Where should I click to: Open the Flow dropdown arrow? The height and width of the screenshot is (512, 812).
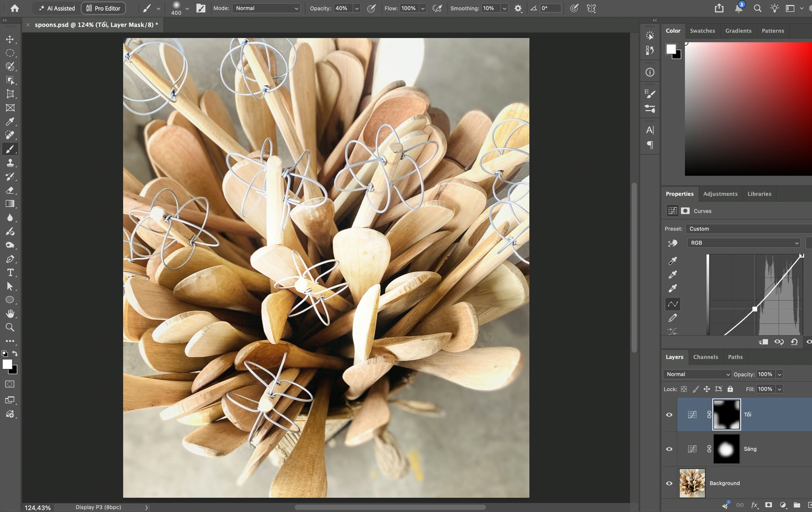tap(423, 8)
